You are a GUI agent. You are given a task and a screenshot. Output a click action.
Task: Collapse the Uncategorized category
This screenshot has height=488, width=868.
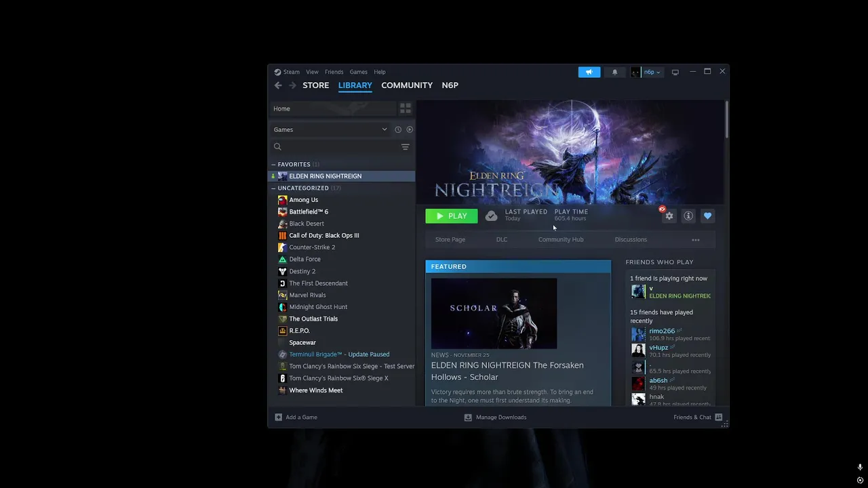[x=273, y=188]
